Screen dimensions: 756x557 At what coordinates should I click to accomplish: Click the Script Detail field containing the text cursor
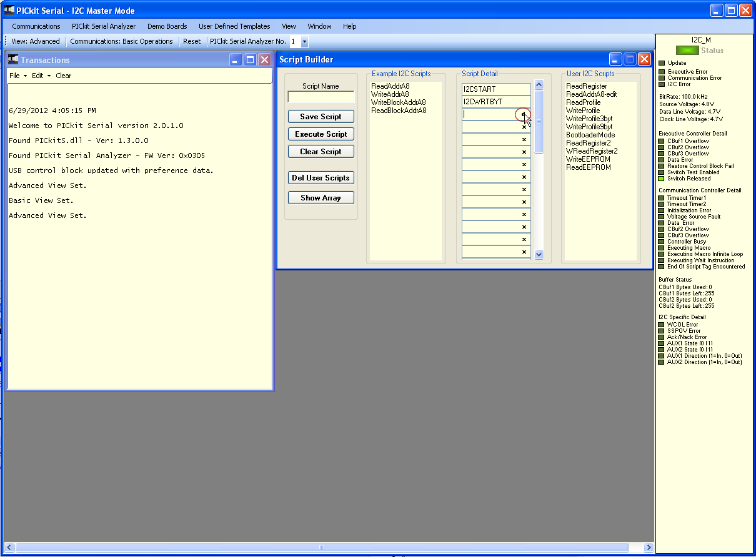pyautogui.click(x=497, y=114)
